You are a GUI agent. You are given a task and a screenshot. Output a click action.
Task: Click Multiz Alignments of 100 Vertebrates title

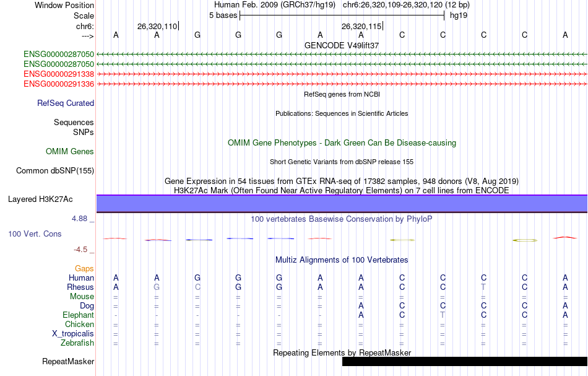342,260
